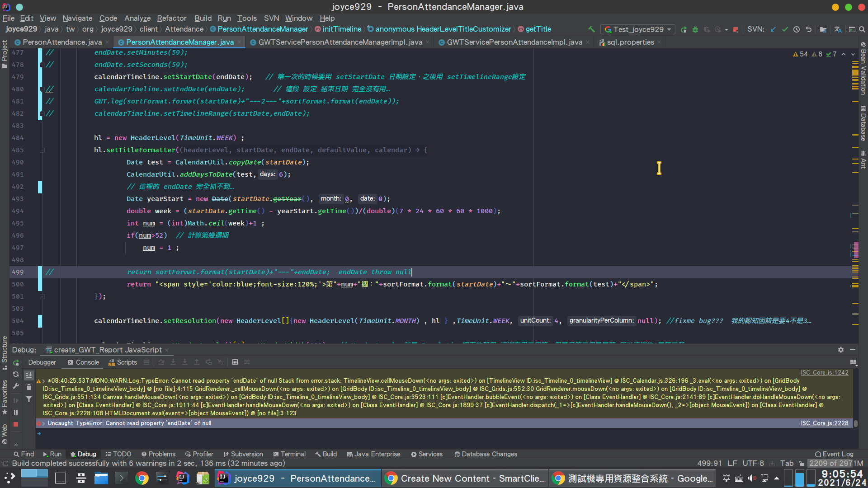Image resolution: width=868 pixels, height=488 pixels.
Task: Click the green Debug bug icon
Action: click(695, 29)
